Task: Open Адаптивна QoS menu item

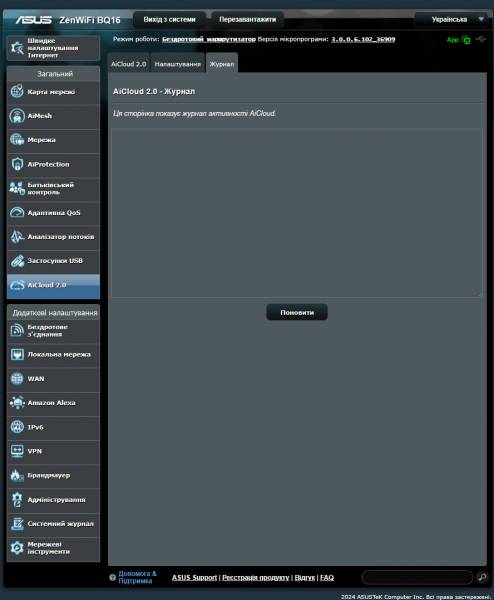Action: [x=53, y=213]
